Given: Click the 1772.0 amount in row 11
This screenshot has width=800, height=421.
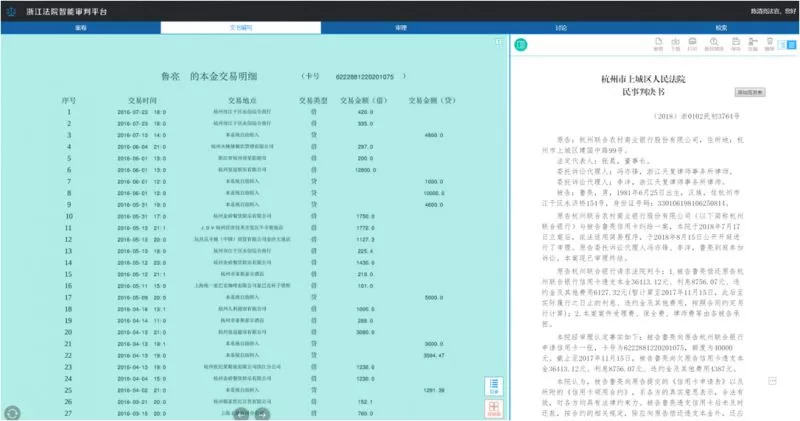Looking at the screenshot, I should pyautogui.click(x=365, y=228).
